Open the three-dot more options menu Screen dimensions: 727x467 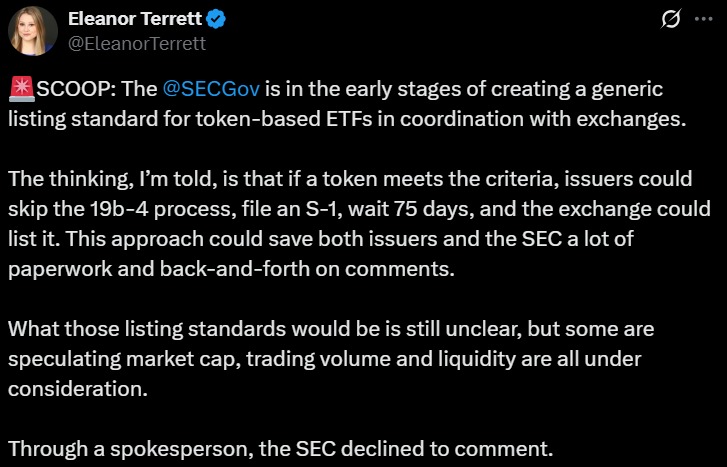[x=704, y=19]
